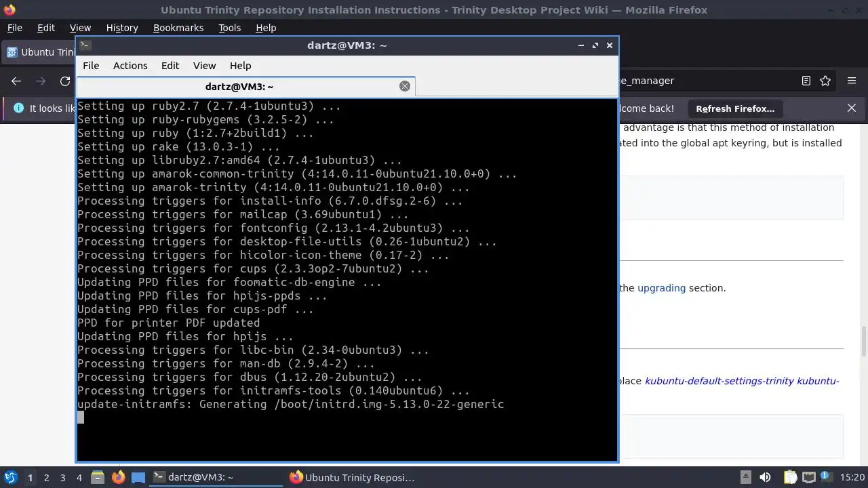The image size is (868, 488).
Task: Follow the 'upgrading' link
Action: (661, 288)
